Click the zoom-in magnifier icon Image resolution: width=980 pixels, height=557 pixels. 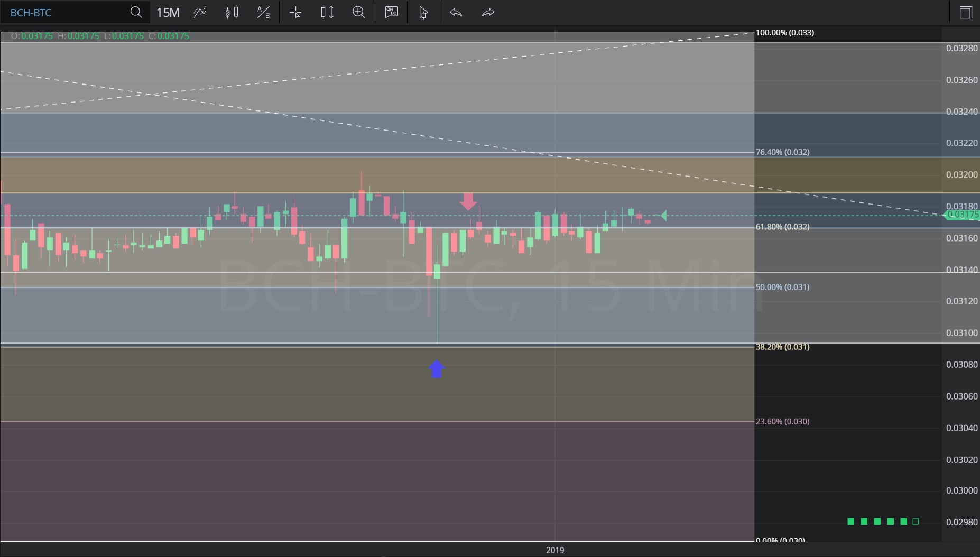[359, 12]
